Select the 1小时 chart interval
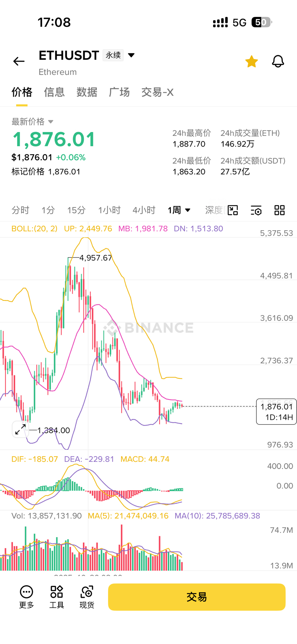 pos(109,210)
